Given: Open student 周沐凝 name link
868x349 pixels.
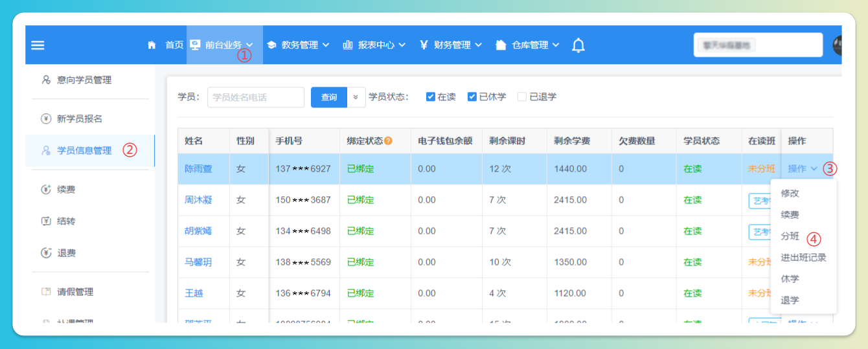Looking at the screenshot, I should (x=198, y=199).
